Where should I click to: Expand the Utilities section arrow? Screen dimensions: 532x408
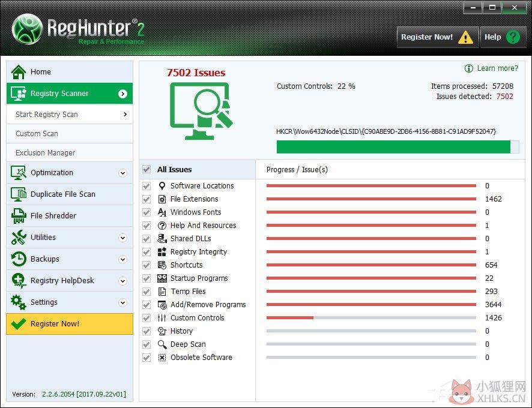pos(123,238)
